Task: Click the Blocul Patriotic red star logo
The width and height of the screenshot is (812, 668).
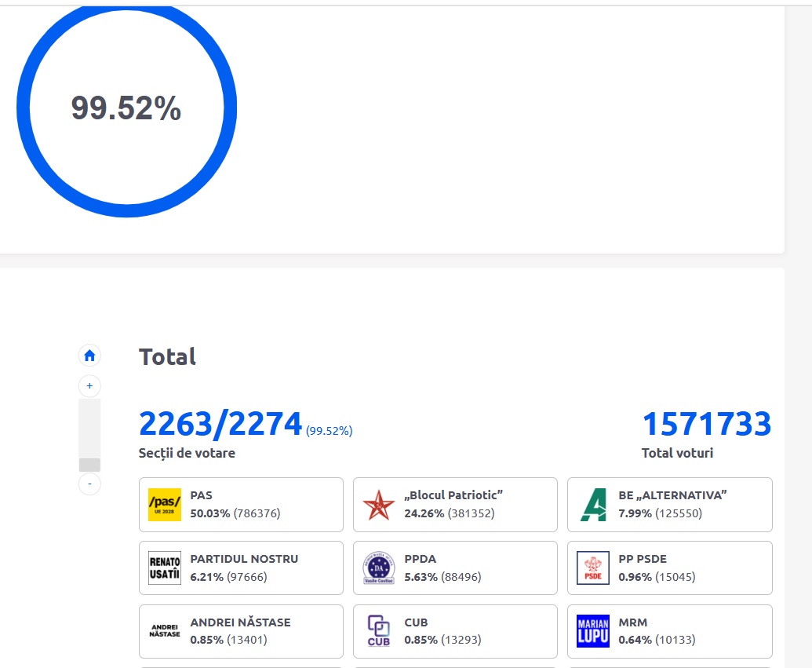Action: [378, 505]
